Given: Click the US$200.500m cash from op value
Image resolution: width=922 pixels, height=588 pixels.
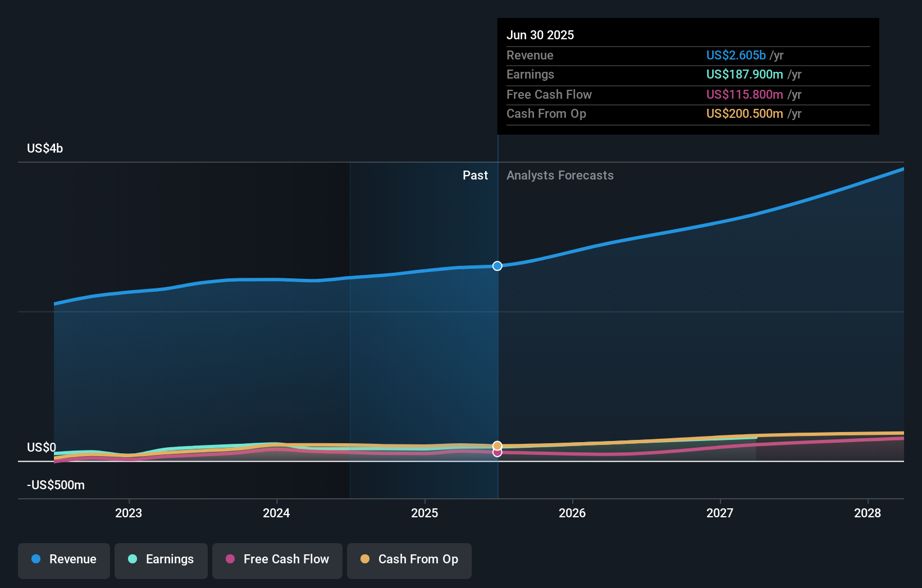Looking at the screenshot, I should coord(745,113).
